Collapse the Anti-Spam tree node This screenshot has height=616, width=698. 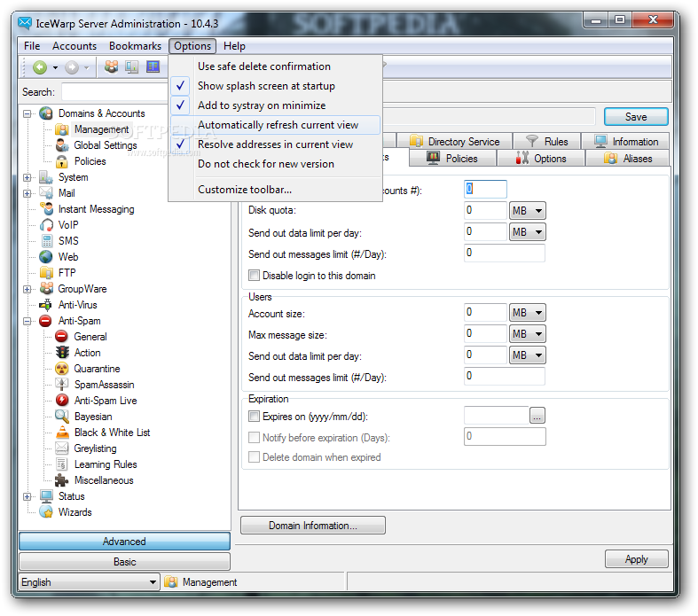pyautogui.click(x=27, y=321)
